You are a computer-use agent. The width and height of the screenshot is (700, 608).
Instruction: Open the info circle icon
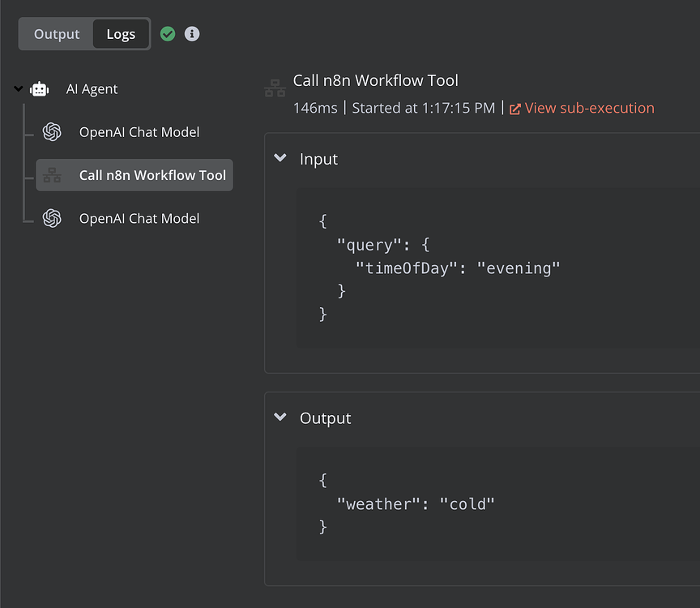click(192, 34)
